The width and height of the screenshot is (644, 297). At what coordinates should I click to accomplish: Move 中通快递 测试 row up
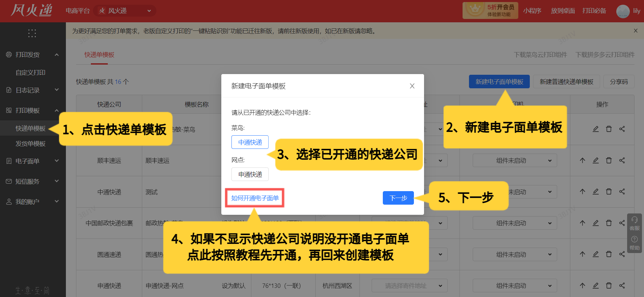point(583,191)
